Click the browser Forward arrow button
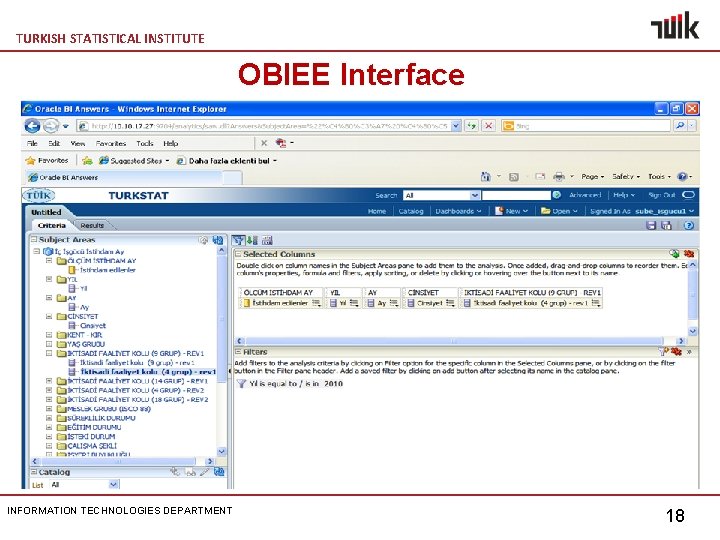Image resolution: width=720 pixels, height=540 pixels. coord(51,125)
